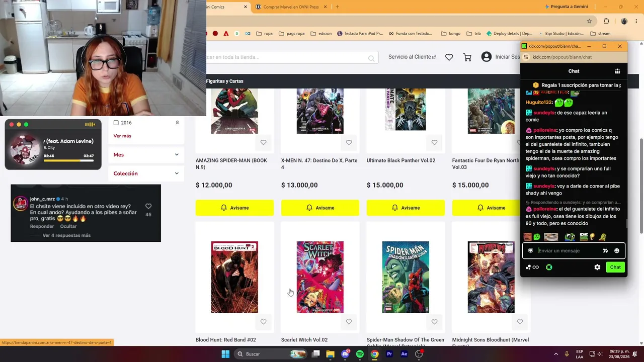The width and height of the screenshot is (644, 362).
Task: Click the store search magnifier icon
Action: [371, 58]
